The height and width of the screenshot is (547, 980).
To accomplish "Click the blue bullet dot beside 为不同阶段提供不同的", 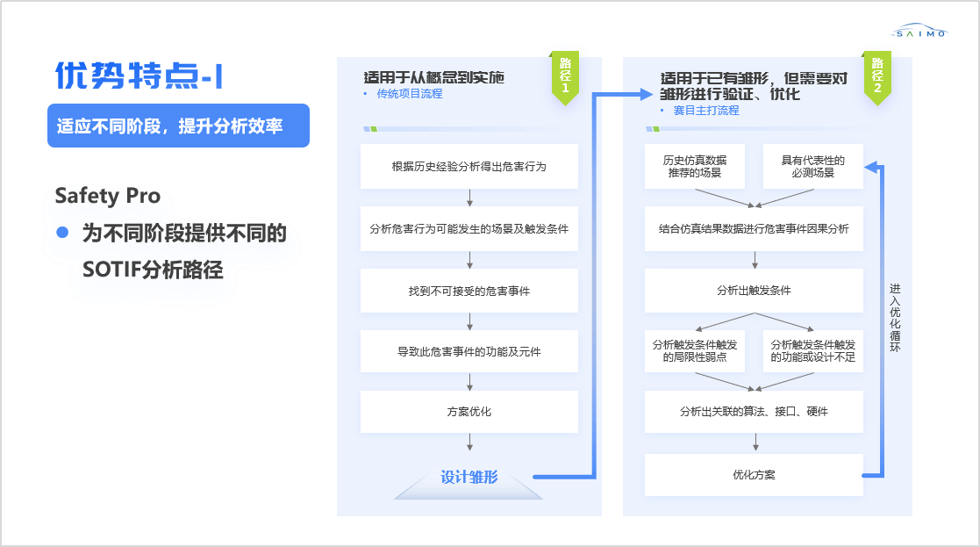I will 62,233.
